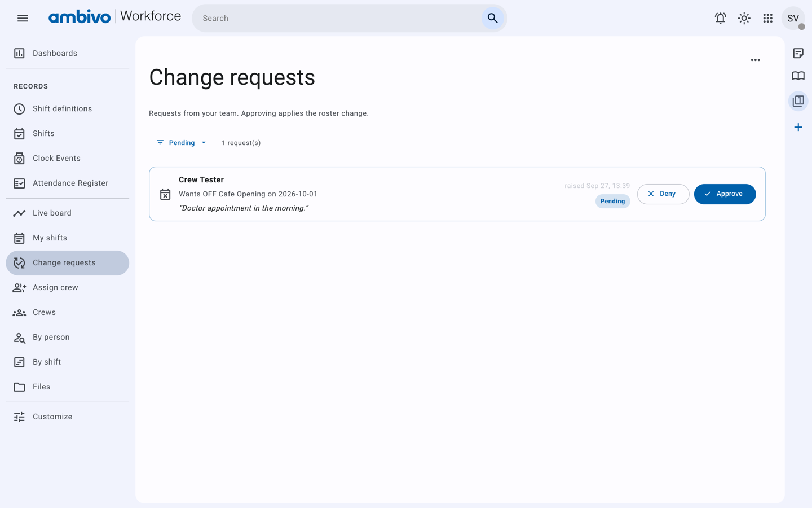Viewport: 812px width, 508px height.
Task: Click the plus add icon
Action: click(798, 127)
